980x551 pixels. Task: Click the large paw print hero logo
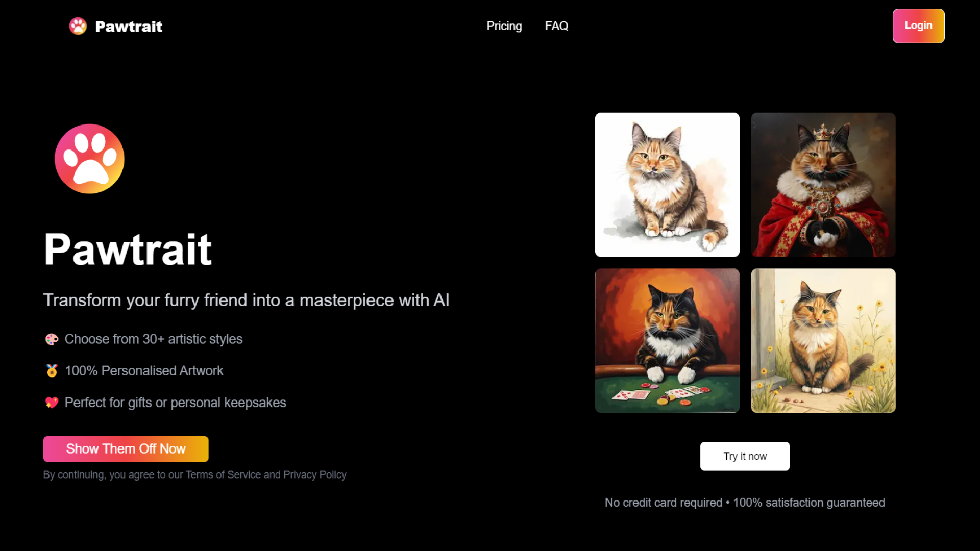click(89, 159)
